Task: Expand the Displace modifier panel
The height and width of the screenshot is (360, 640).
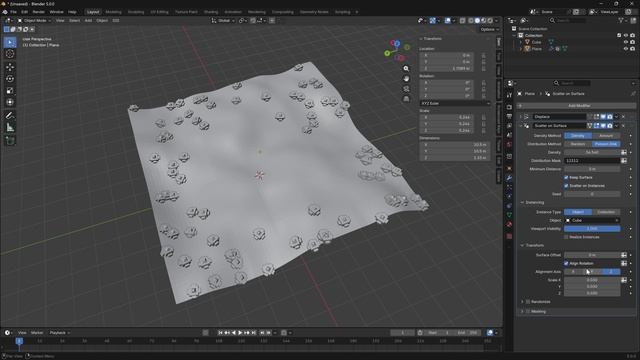Action: 520,117
